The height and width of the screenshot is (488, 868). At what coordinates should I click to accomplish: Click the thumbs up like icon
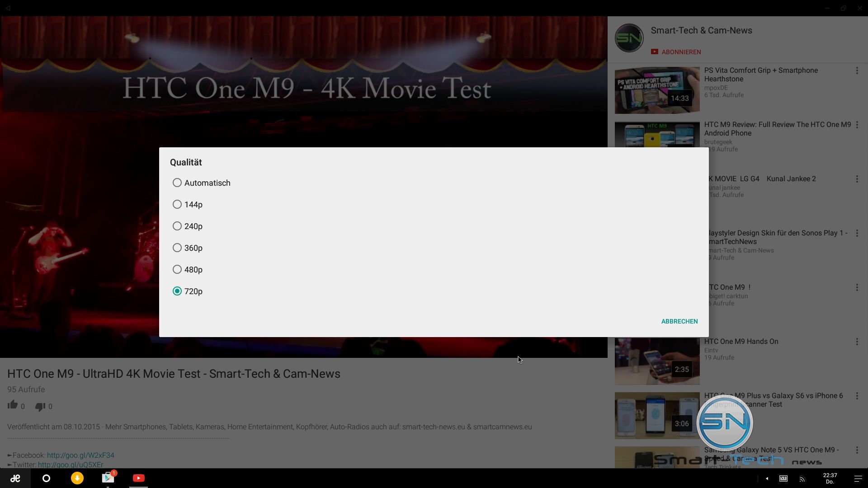pos(13,405)
